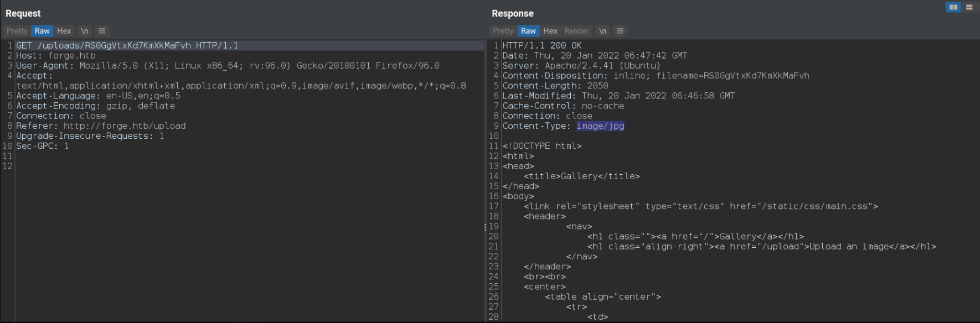
Task: Click the 'HTTP/1.1 200 OK' status line
Action: [x=542, y=45]
